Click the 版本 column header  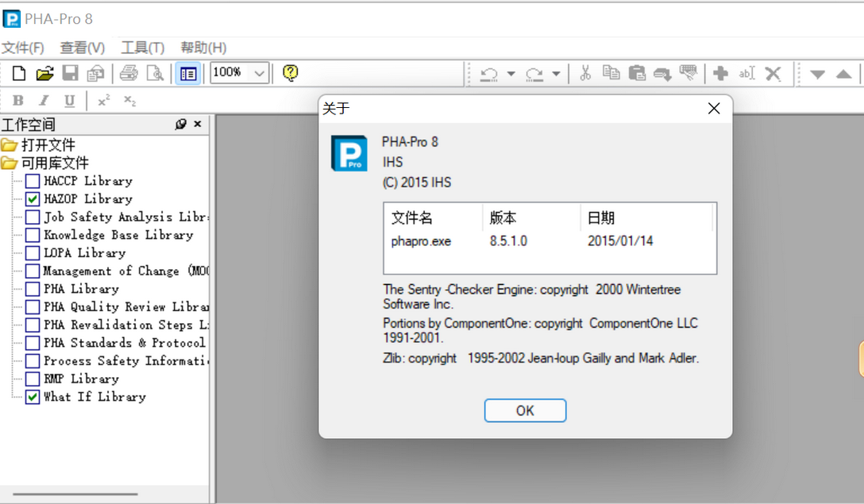pyautogui.click(x=531, y=218)
